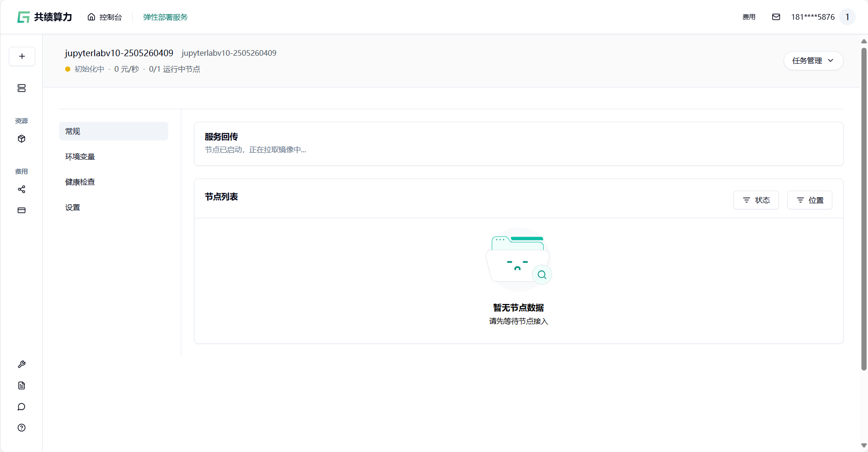Viewport: 868px width, 452px height.
Task: Click the cube resource icon
Action: pos(22,139)
